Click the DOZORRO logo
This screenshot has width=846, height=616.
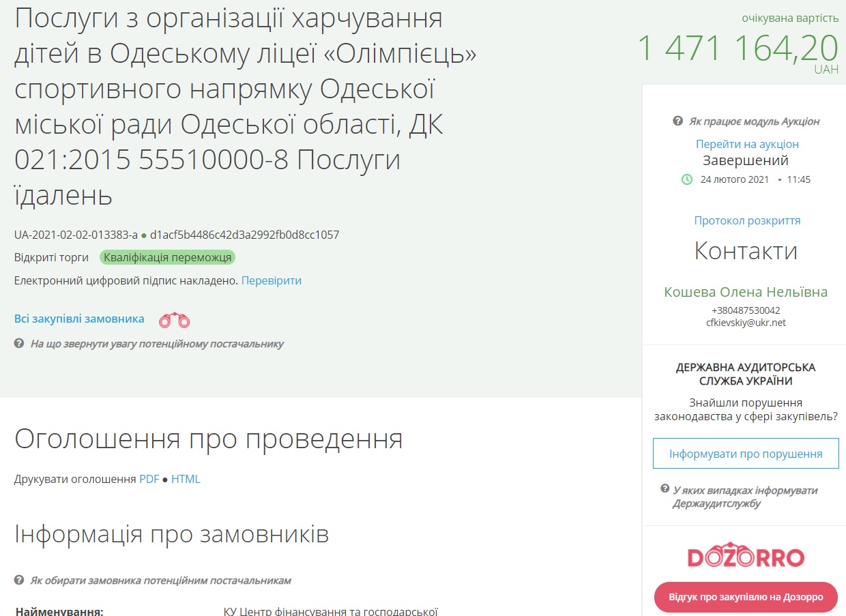746,557
